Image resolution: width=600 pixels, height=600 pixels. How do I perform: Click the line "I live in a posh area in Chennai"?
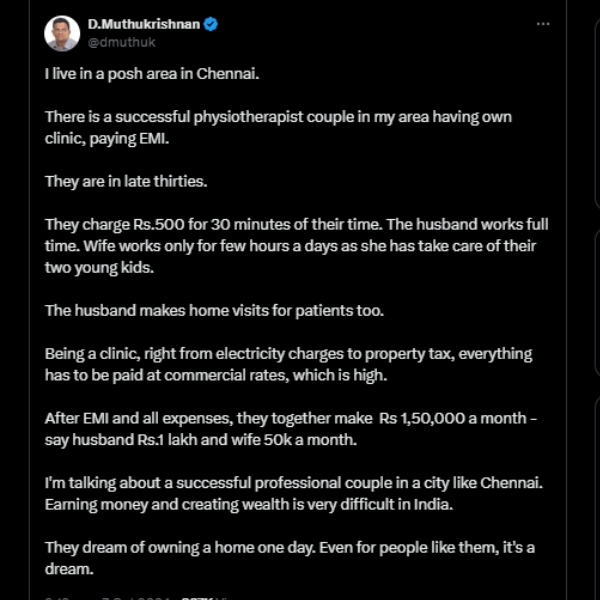click(x=151, y=74)
